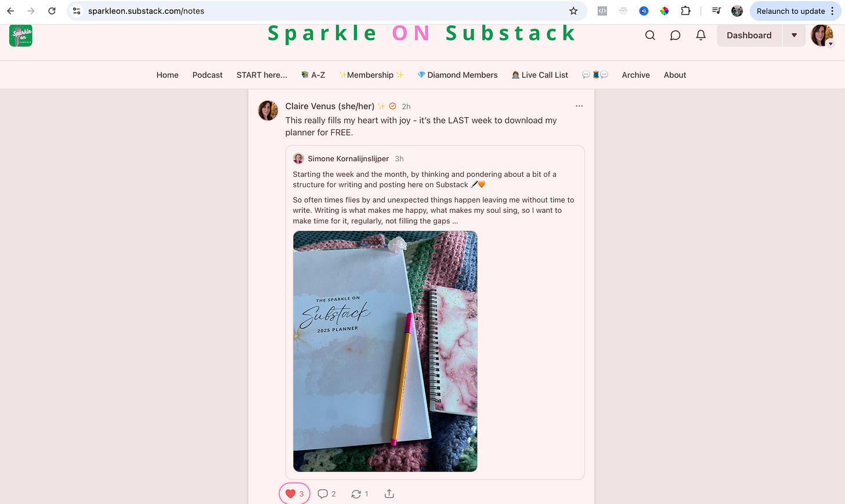Image resolution: width=845 pixels, height=504 pixels.
Task: Expand the dropdown arrow beside Dashboard
Action: (x=794, y=35)
